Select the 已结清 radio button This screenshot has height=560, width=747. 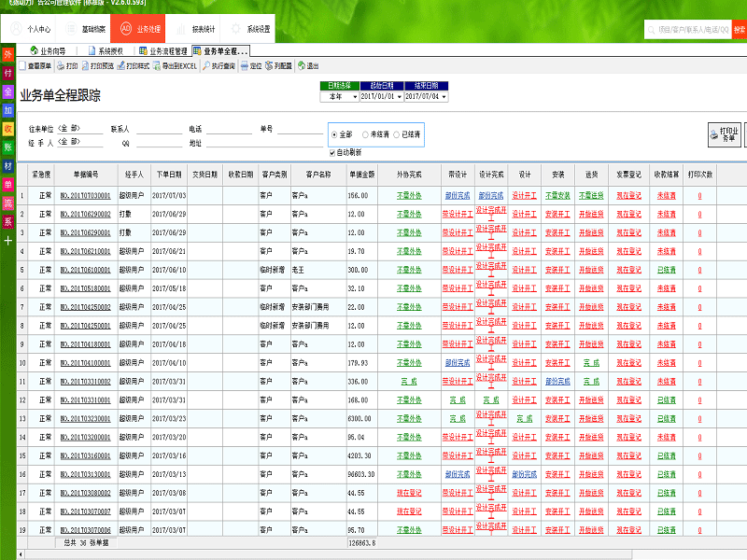[x=396, y=134]
